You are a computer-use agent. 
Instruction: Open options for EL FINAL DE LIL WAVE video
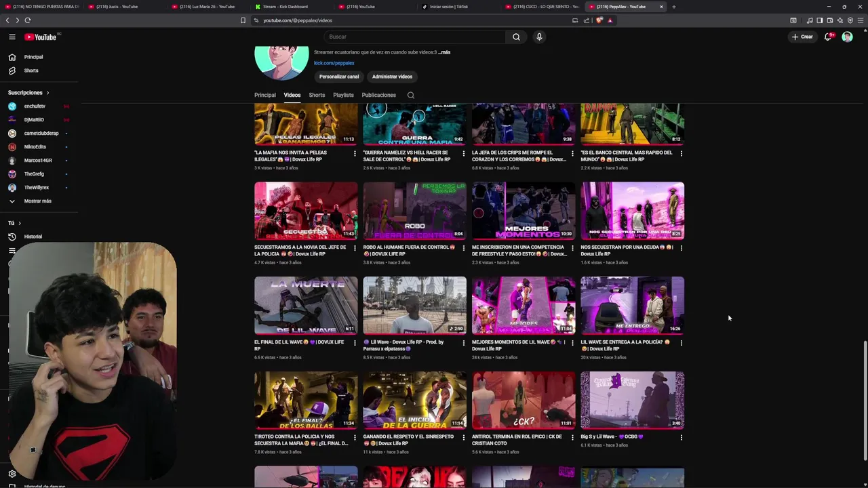(355, 343)
